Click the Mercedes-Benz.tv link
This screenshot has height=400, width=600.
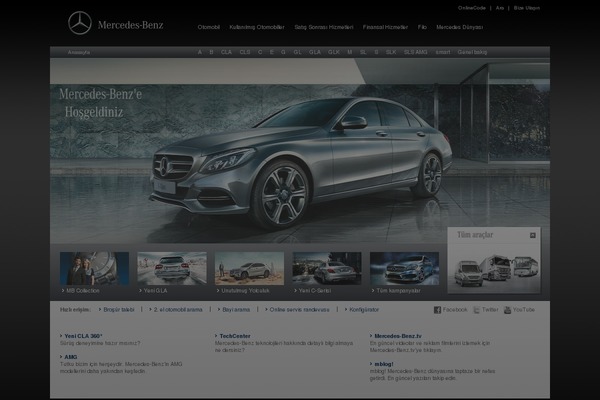tap(398, 336)
